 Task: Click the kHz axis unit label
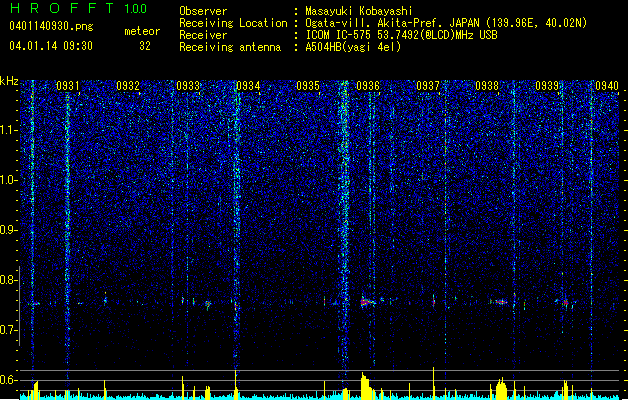pyautogui.click(x=9, y=81)
